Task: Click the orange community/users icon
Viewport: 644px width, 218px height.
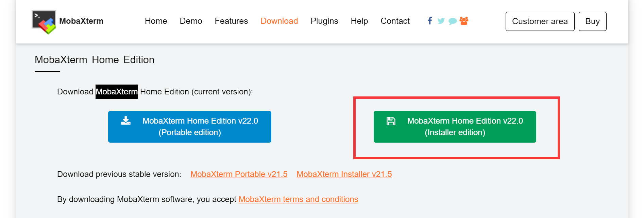Action: click(x=464, y=21)
